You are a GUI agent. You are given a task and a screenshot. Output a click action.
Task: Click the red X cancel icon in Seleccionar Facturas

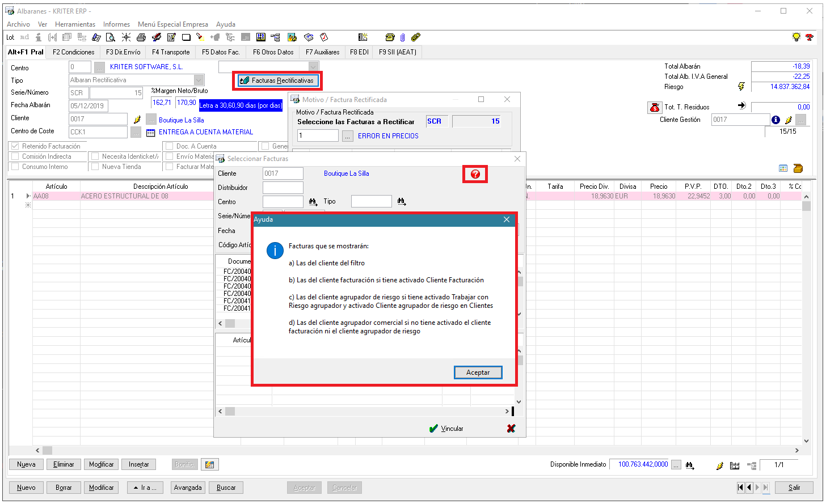click(x=511, y=429)
